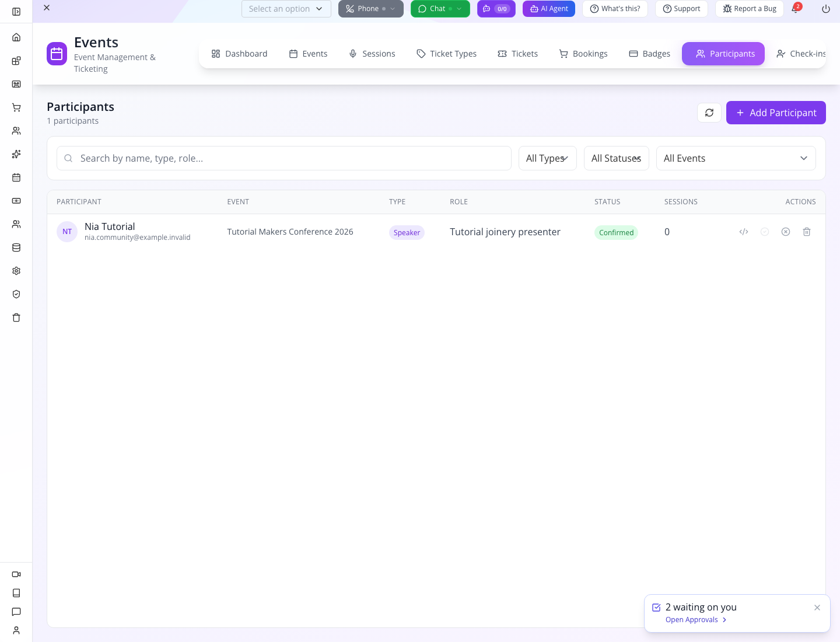Open the database sidebar icon
The image size is (840, 642).
(16, 247)
